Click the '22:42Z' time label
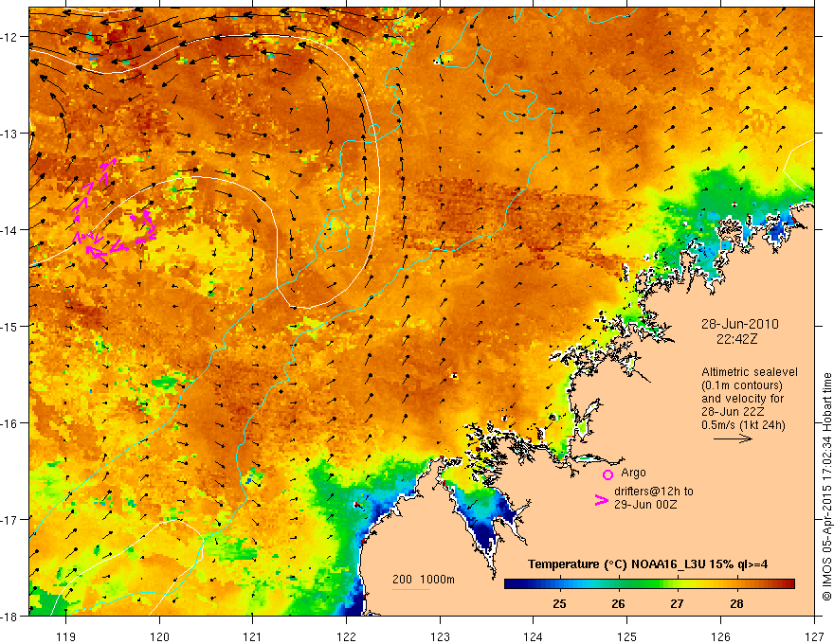834x644 pixels. click(736, 339)
